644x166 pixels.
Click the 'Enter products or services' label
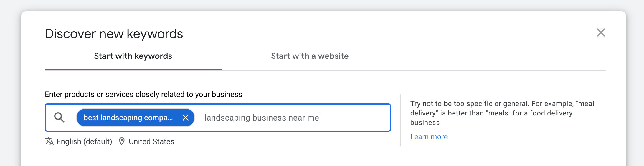point(143,94)
